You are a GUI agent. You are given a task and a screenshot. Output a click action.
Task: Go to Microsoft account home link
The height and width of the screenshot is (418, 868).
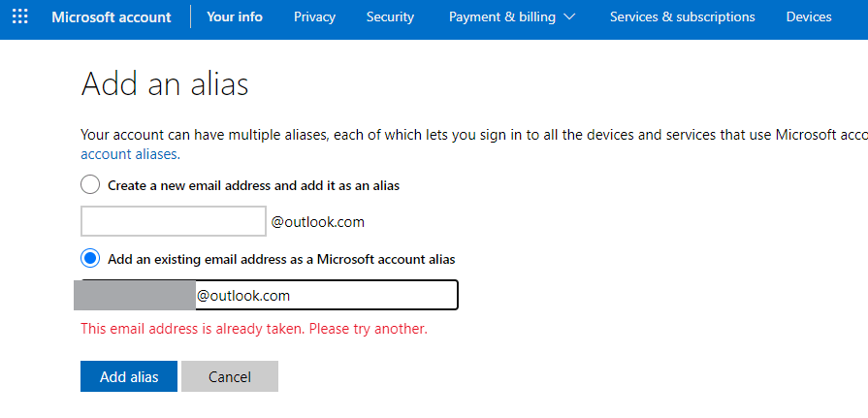112,17
